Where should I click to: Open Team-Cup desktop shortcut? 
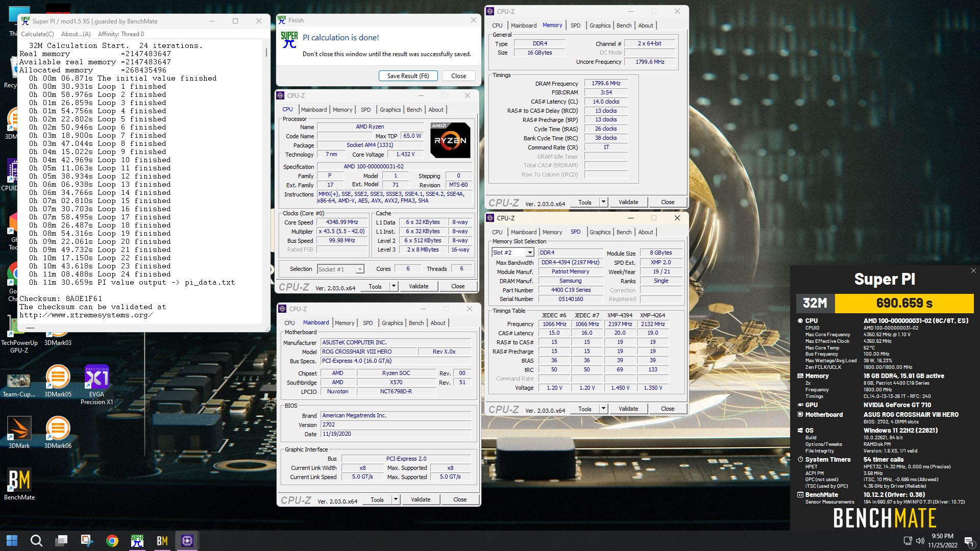tap(19, 385)
